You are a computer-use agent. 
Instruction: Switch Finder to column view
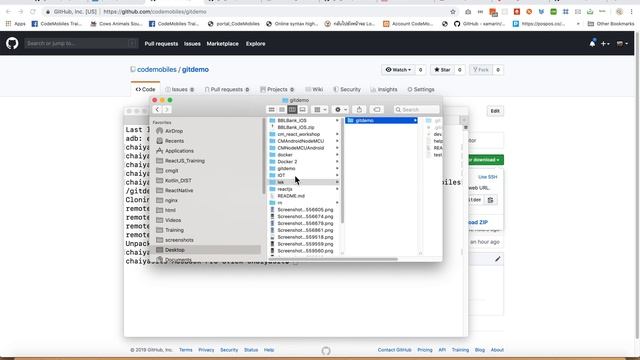292,109
